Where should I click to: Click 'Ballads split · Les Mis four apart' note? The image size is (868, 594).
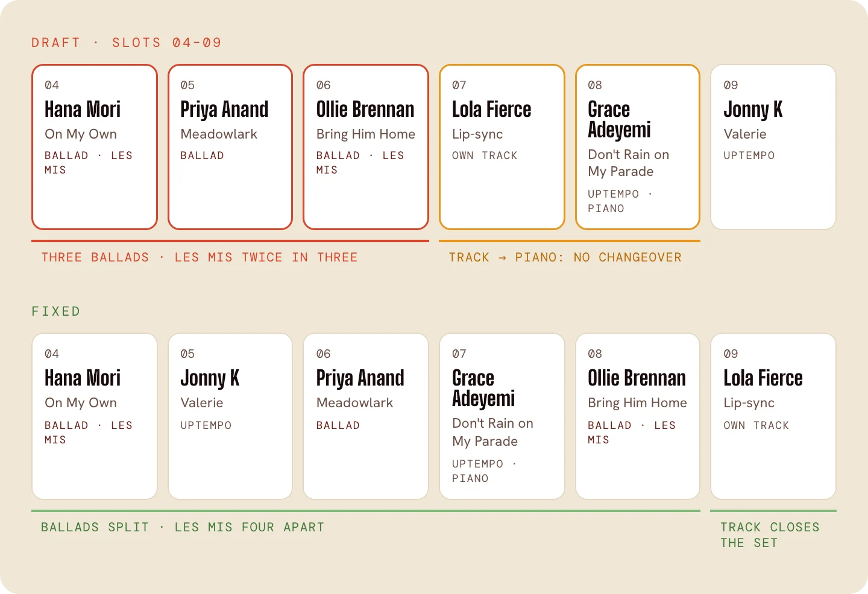click(183, 527)
